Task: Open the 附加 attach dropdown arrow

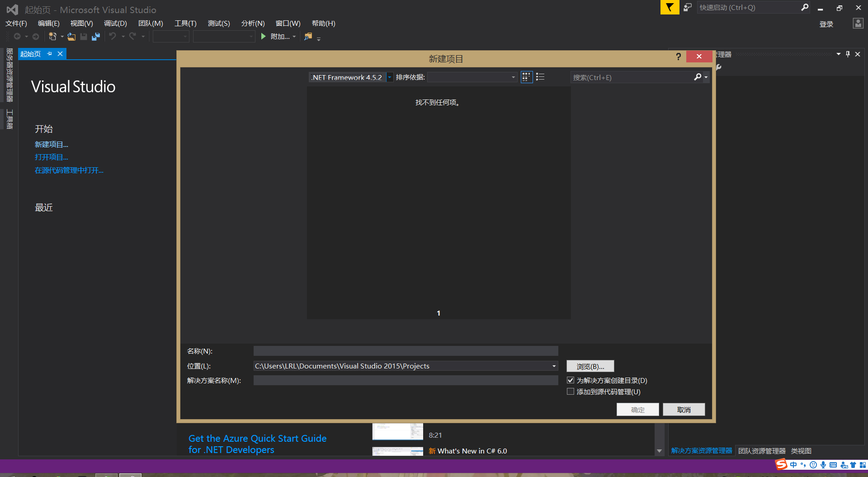Action: 294,37
